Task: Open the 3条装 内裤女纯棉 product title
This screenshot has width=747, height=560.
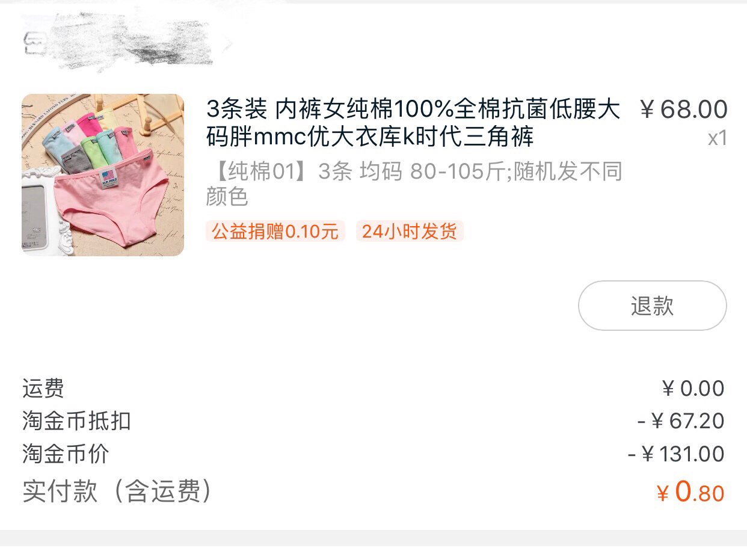Action: (413, 123)
